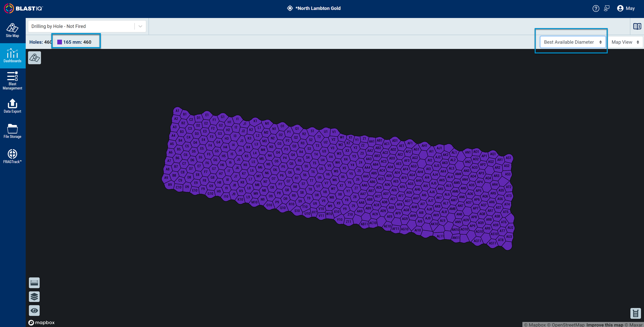Screen dimensions: 644x327
Task: Select hole FF7 on the map
Action: (314, 212)
